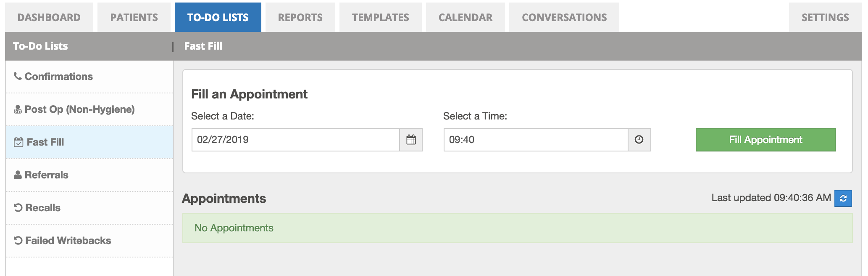Click the phone icon beside Confirmations
The image size is (868, 276).
pos(18,76)
